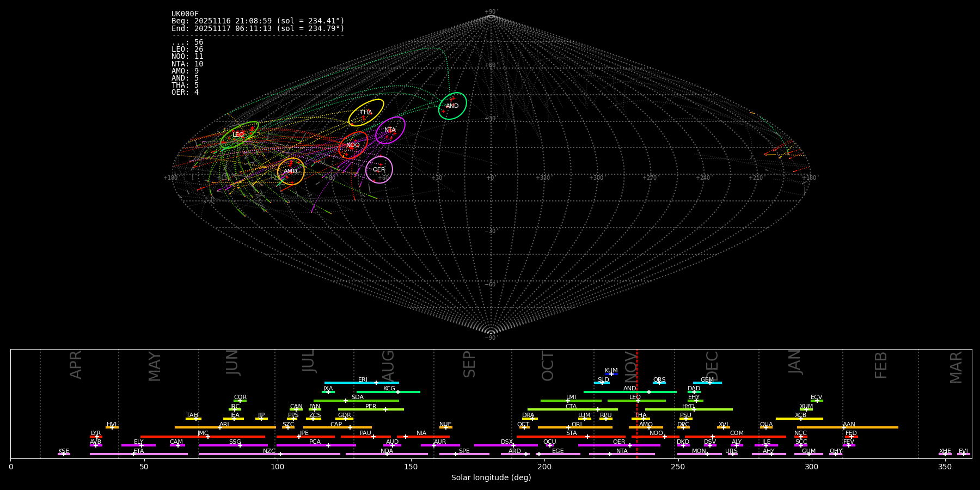The width and height of the screenshot is (980, 490).
Task: Select the MON shower bar in the timeline
Action: coord(700,454)
